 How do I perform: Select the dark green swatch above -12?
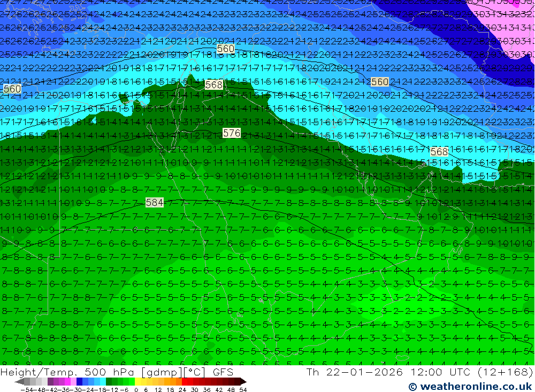point(109,382)
